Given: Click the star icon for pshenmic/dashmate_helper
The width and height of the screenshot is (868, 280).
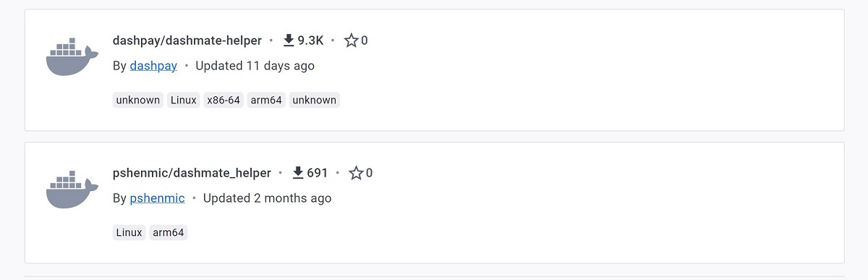Looking at the screenshot, I should click(356, 173).
